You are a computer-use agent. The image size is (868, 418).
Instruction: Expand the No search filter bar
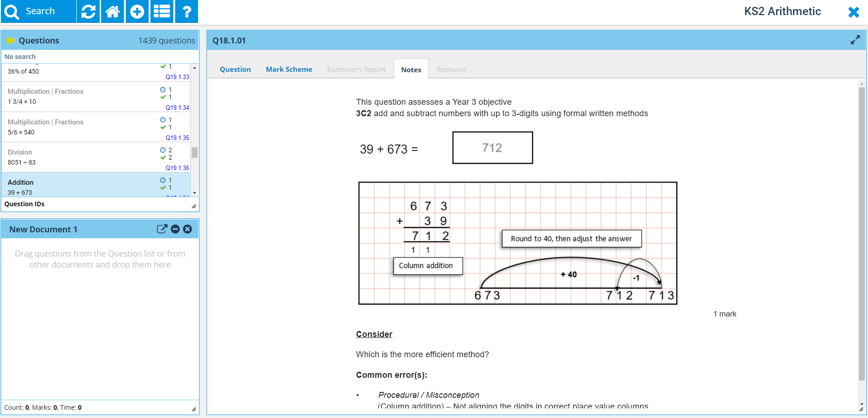click(20, 57)
